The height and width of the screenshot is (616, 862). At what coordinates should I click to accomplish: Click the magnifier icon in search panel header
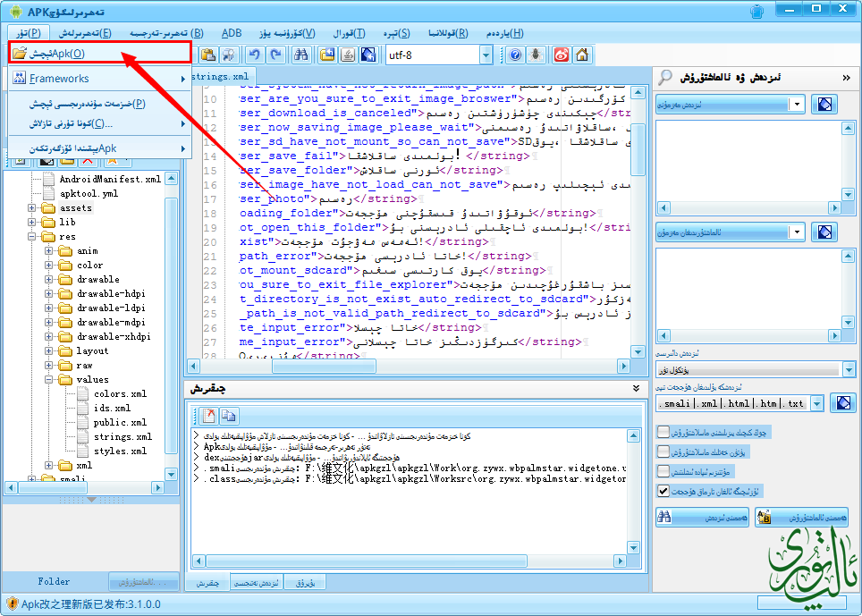pyautogui.click(x=665, y=78)
